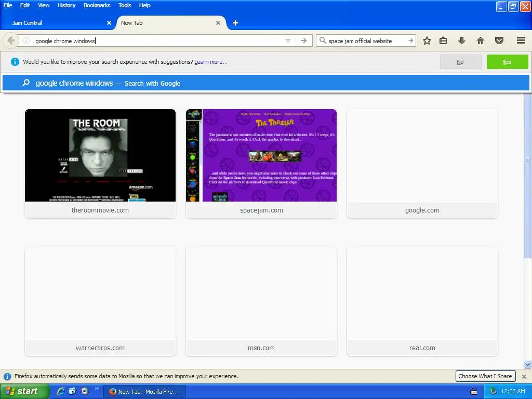Open the address bar history dropdown arrow
The height and width of the screenshot is (399, 532).
[x=288, y=41]
